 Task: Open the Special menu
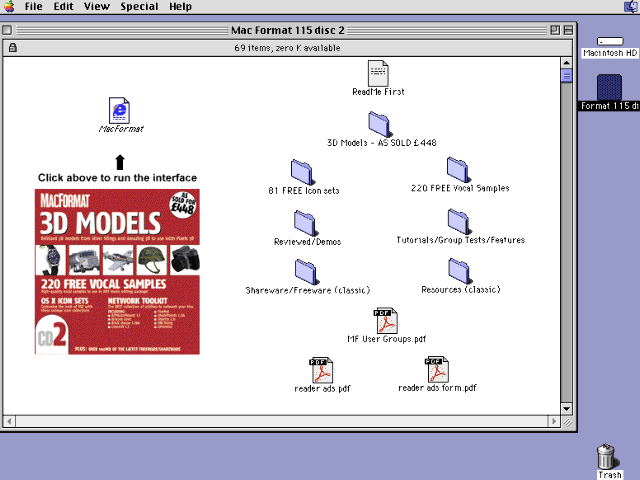(x=139, y=7)
